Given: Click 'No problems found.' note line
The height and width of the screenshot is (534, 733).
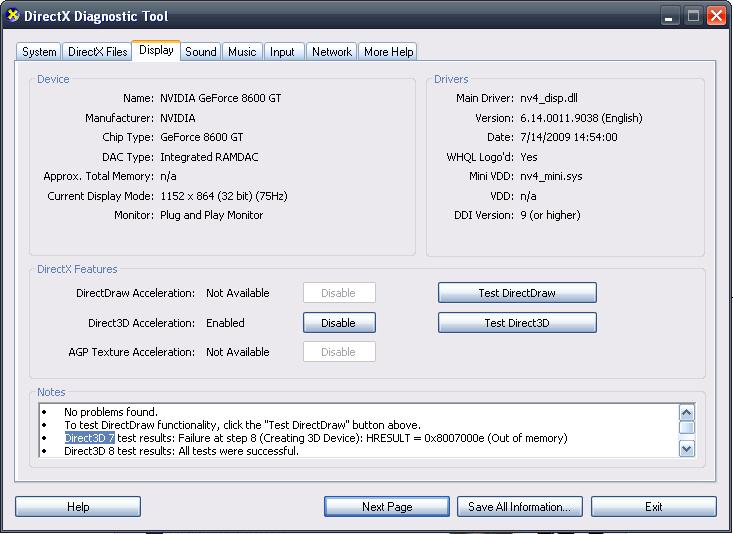Looking at the screenshot, I should coord(111,412).
